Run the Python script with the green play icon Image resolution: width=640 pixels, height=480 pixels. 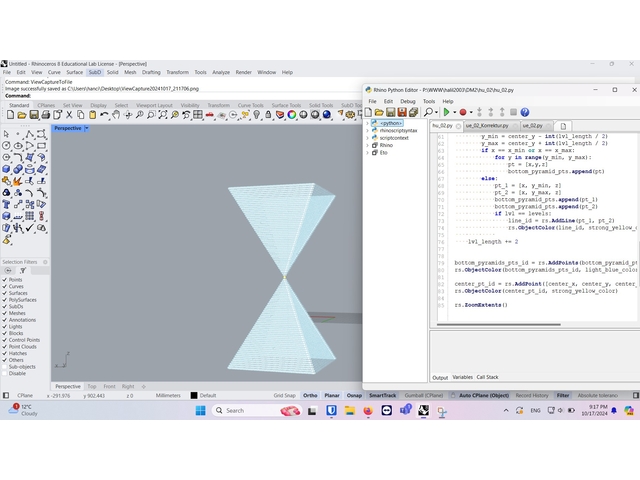tap(446, 112)
